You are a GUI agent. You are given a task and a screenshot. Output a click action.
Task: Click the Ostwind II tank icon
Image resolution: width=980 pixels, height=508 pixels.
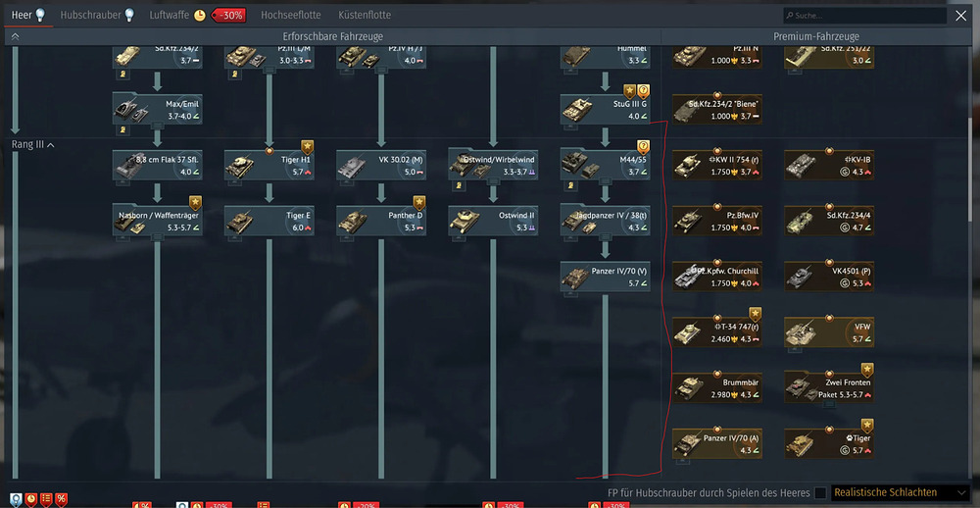[465, 221]
